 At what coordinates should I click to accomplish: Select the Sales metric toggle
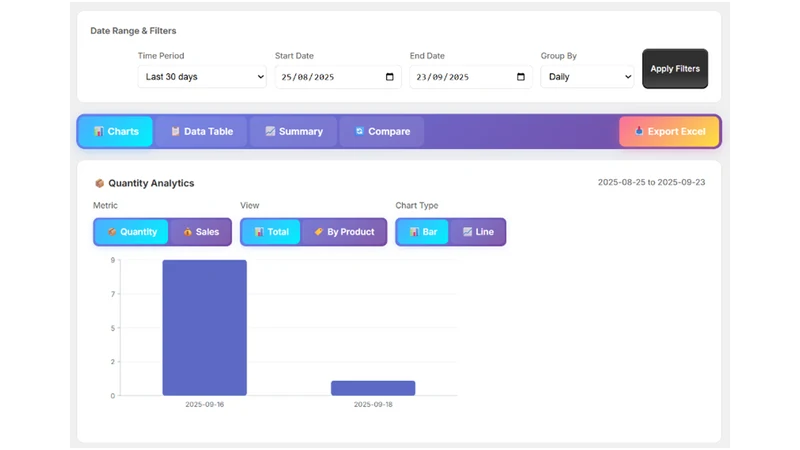tap(201, 232)
